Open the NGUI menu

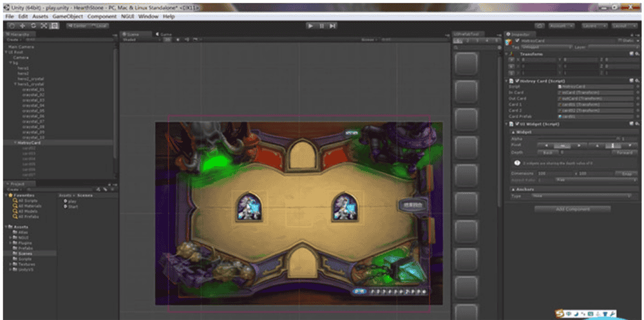[x=128, y=17]
